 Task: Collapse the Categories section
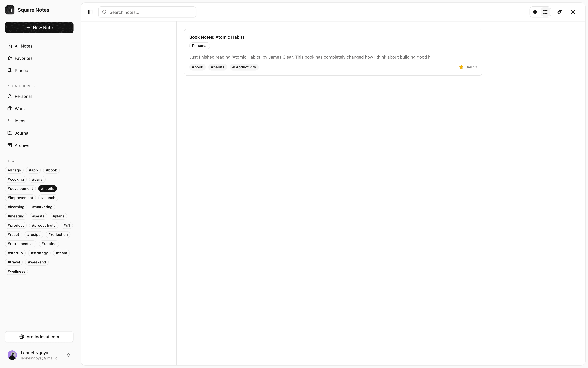[21, 86]
